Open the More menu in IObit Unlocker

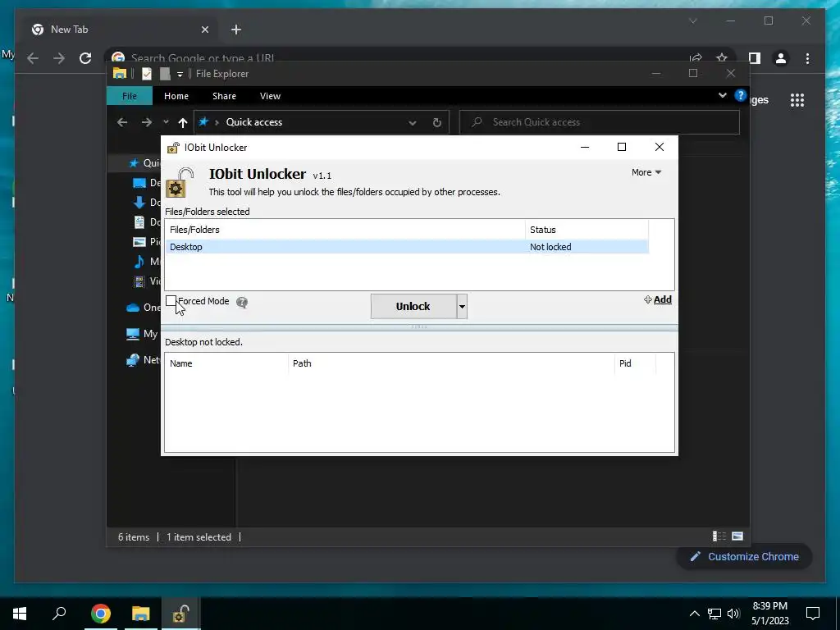tap(646, 172)
